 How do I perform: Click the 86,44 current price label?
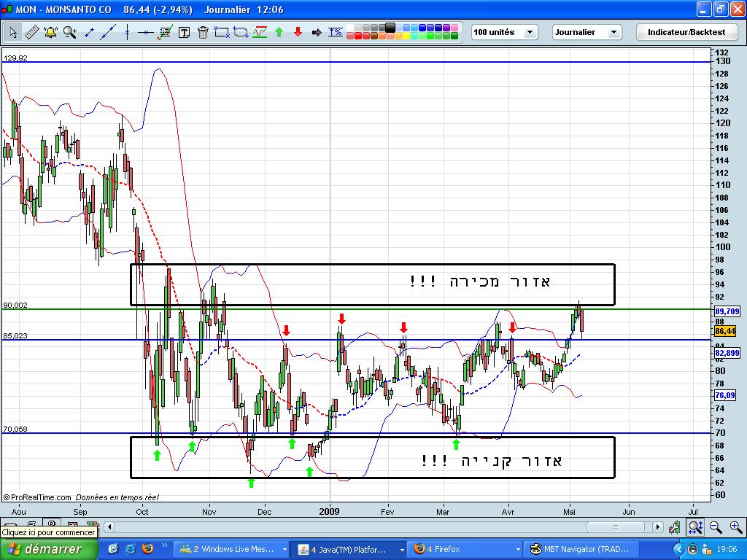point(725,331)
